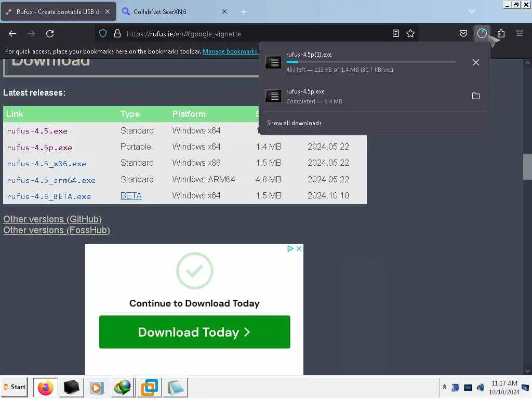Click the green Download Today button
The height and width of the screenshot is (399, 532).
pos(195,332)
